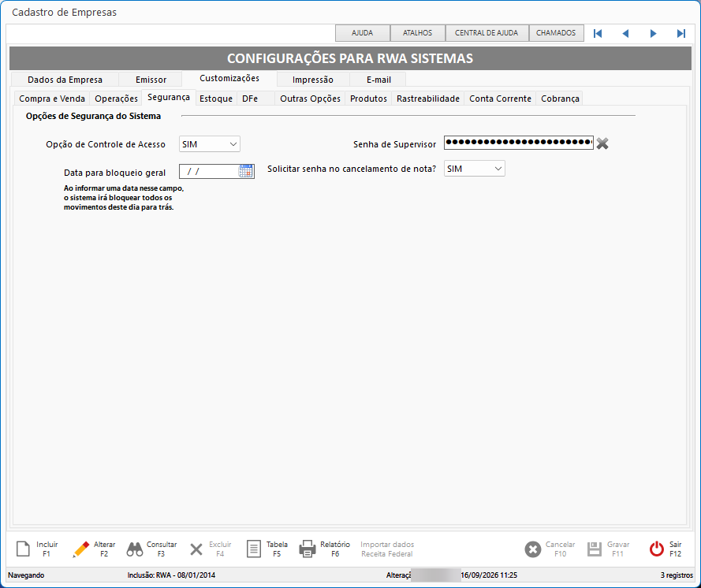
Task: Open the Produtos subtab
Action: coord(368,99)
